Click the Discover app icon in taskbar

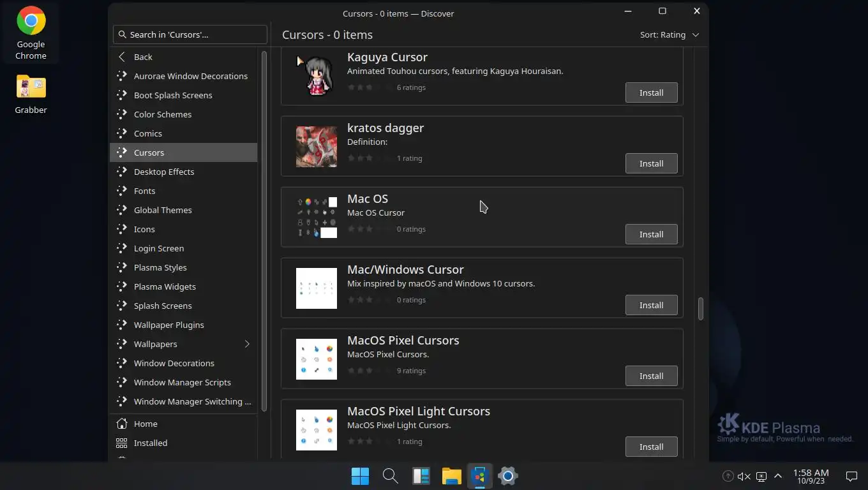(480, 476)
